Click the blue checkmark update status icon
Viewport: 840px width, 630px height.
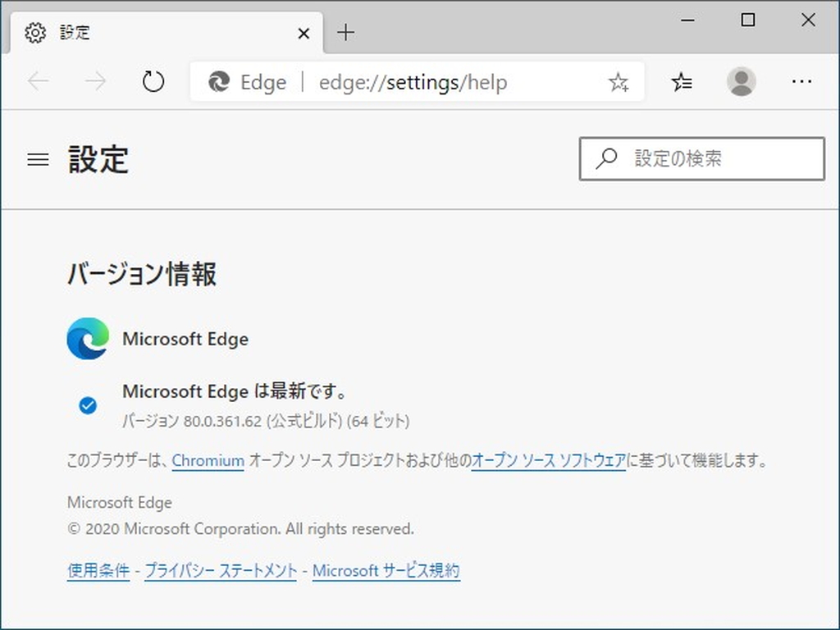(88, 405)
